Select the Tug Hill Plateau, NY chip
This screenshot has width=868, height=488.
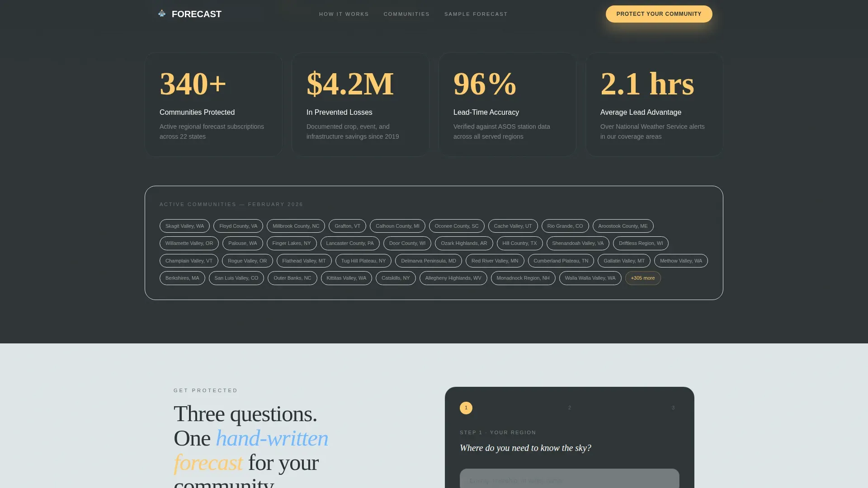(x=363, y=261)
